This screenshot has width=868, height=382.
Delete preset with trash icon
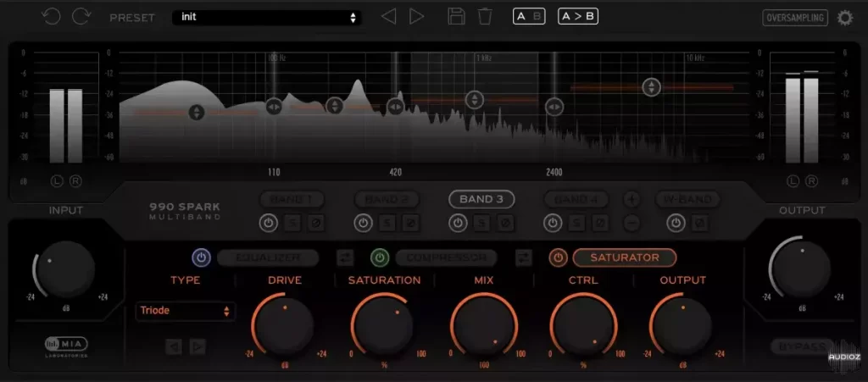click(485, 17)
